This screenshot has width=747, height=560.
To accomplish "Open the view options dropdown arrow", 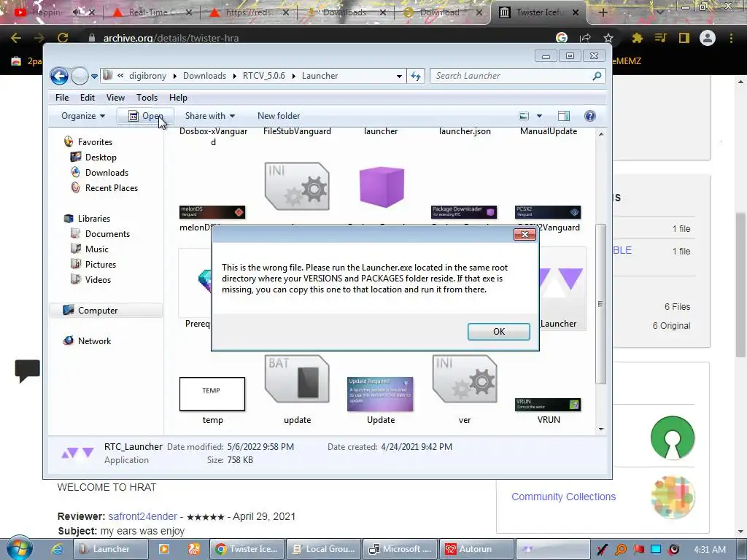I will click(x=539, y=116).
